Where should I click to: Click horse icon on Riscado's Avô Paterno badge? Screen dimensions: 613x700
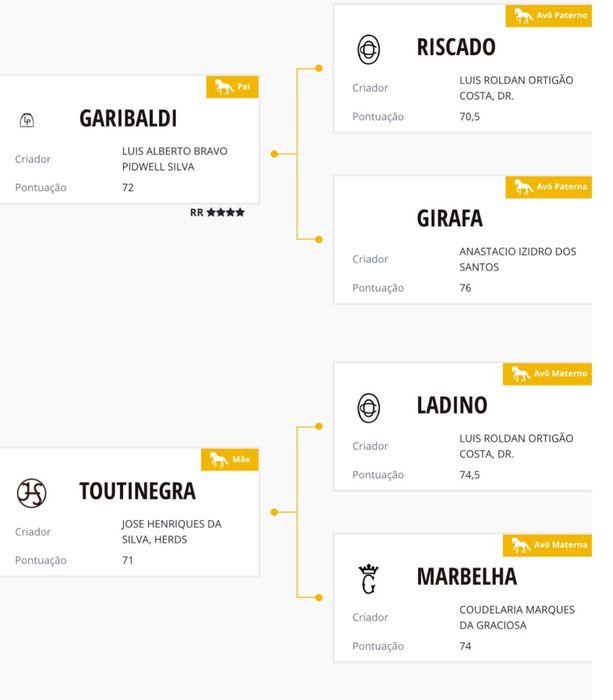point(522,16)
